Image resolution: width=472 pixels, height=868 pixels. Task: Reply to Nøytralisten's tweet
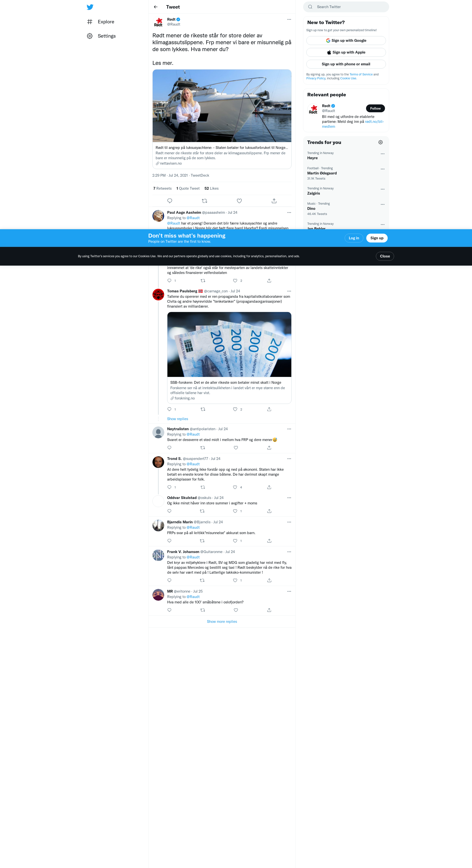click(x=169, y=448)
